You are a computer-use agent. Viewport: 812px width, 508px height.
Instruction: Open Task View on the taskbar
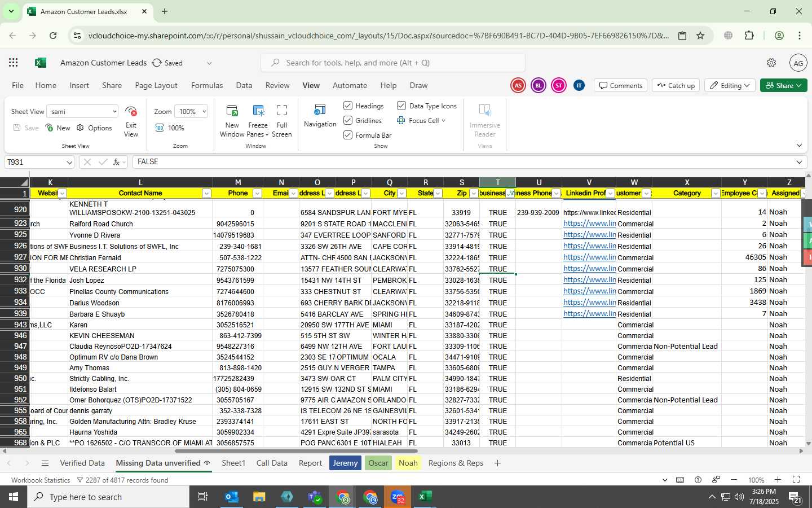pyautogui.click(x=203, y=497)
